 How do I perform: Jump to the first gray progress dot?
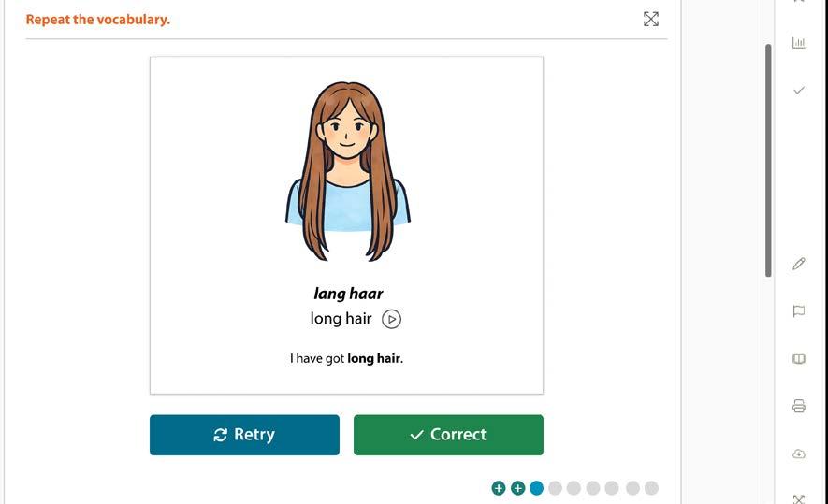(x=555, y=488)
